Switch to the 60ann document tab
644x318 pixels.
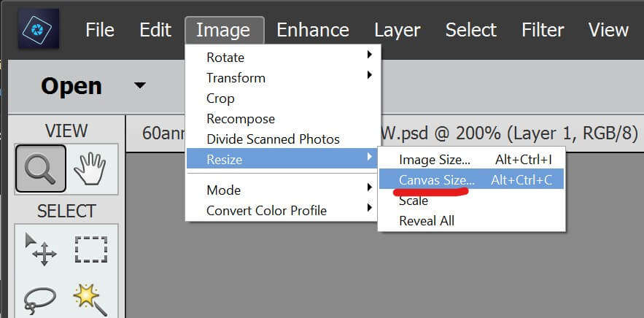coord(160,133)
